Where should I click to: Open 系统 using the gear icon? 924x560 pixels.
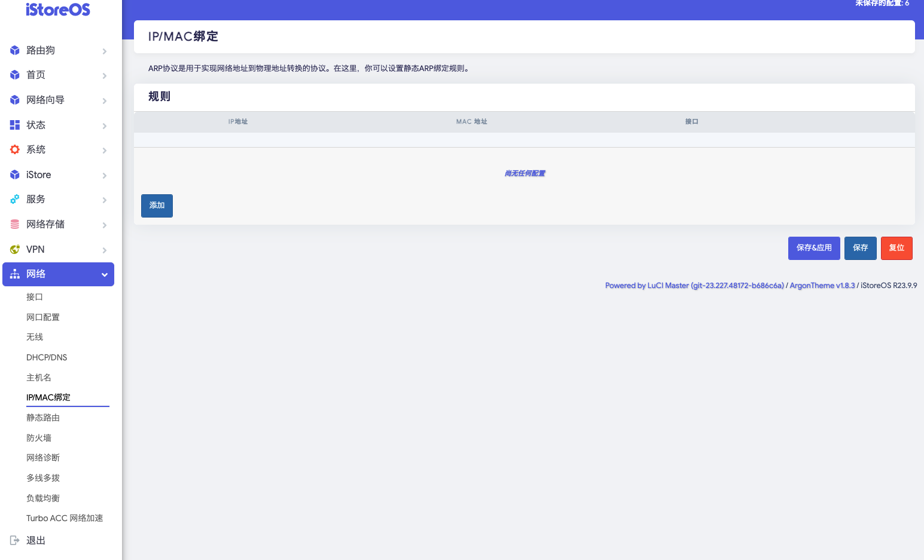point(14,149)
